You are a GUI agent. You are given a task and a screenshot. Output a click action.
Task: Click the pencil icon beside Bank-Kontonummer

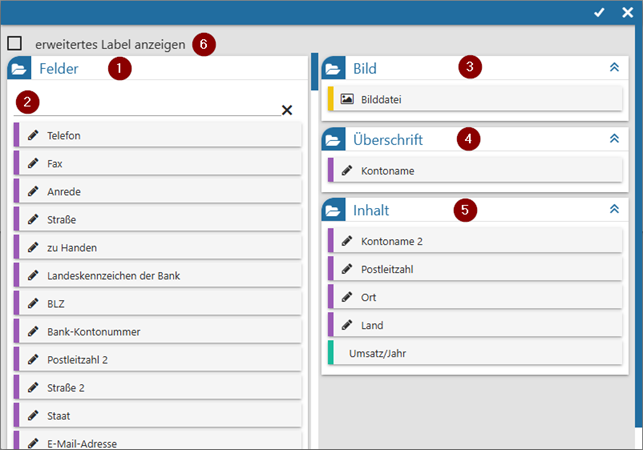tap(33, 331)
